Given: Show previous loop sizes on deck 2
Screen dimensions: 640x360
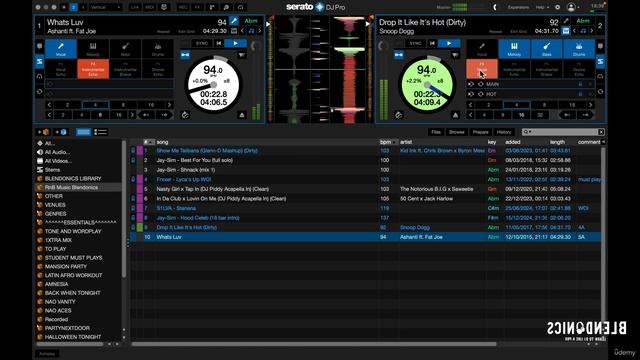Looking at the screenshot, I should click(x=470, y=105).
